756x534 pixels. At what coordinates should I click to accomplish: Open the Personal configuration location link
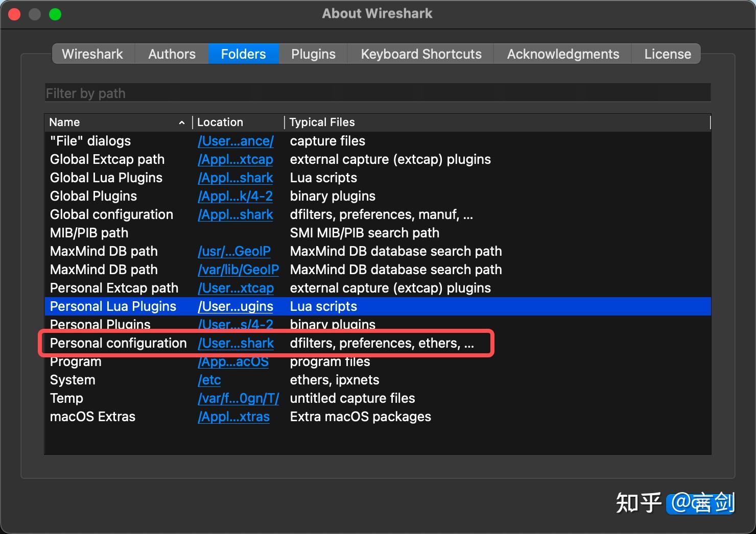point(235,343)
